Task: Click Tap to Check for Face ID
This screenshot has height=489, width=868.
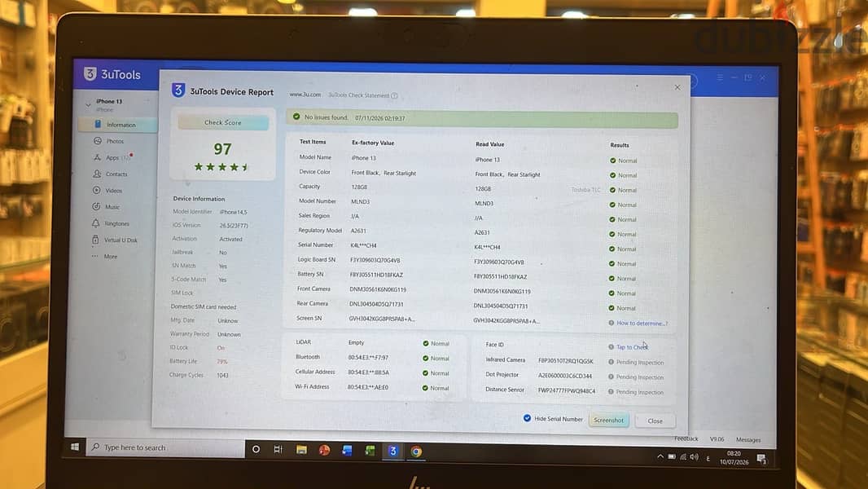Action: (x=632, y=347)
